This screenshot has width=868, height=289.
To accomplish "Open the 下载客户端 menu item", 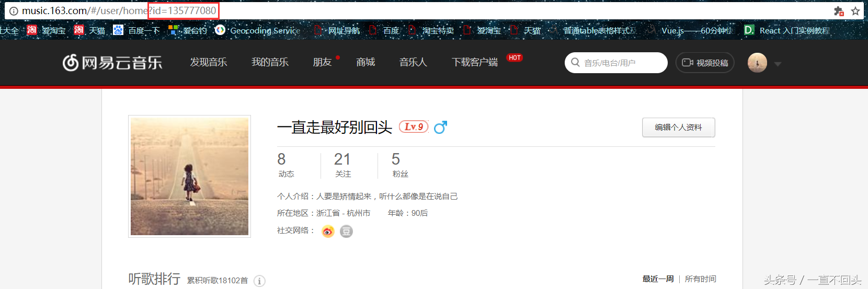I will click(x=475, y=62).
